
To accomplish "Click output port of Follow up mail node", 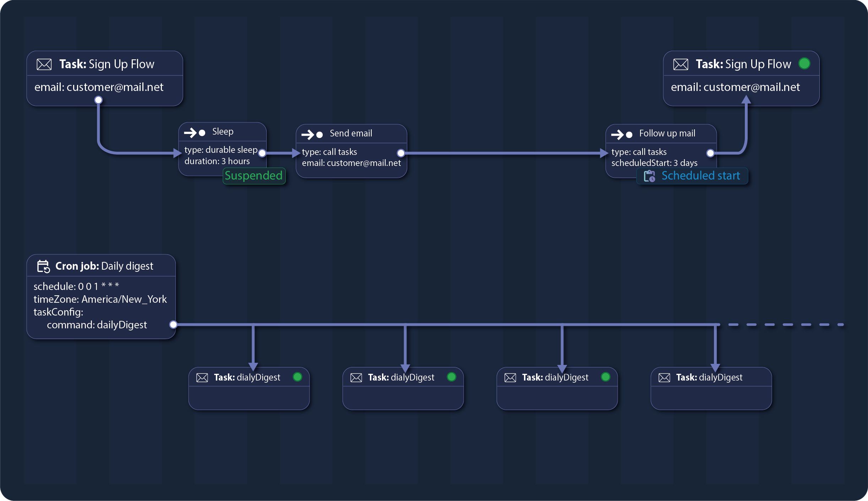I will pos(710,153).
